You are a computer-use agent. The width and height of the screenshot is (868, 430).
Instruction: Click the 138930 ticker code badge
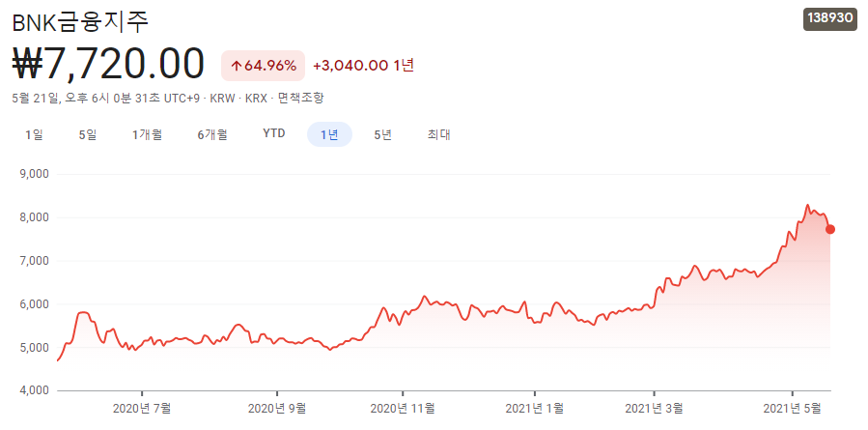[829, 18]
